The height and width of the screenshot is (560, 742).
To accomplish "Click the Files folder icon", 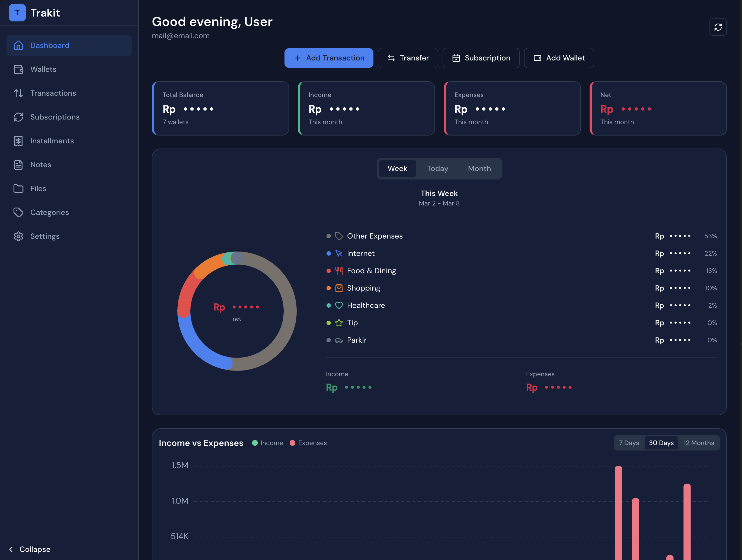I will 18,188.
